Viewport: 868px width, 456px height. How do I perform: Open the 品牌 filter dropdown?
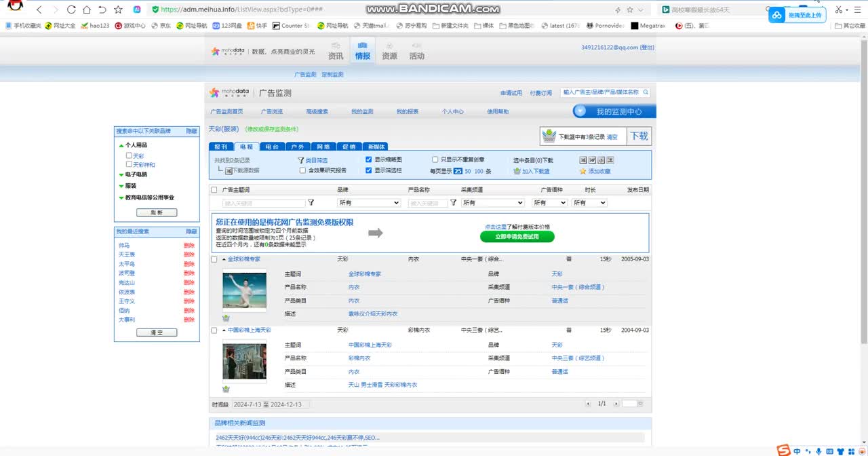coord(369,203)
